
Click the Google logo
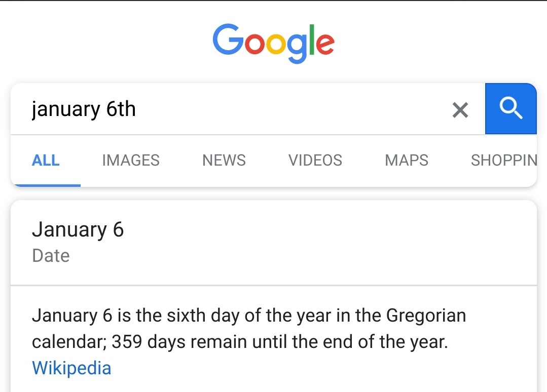pyautogui.click(x=273, y=42)
